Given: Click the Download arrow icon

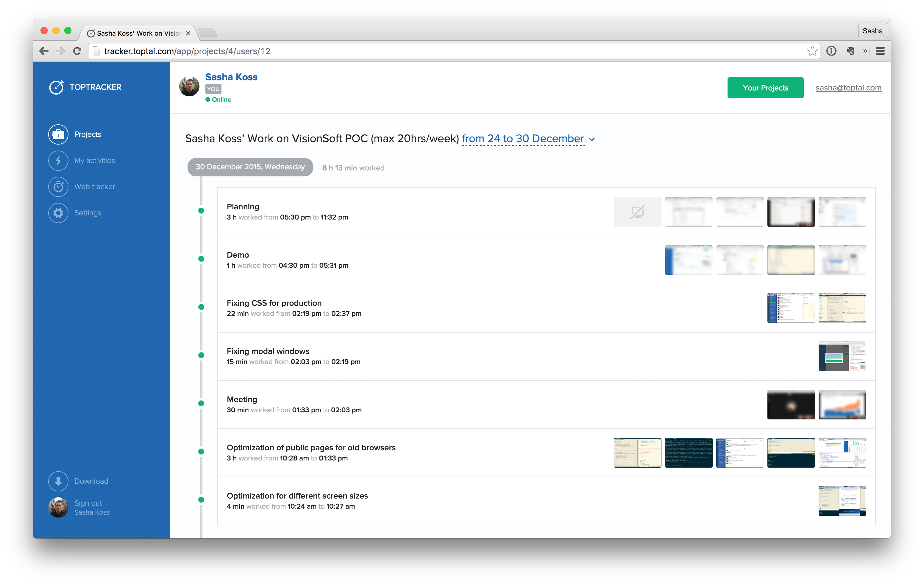Looking at the screenshot, I should pyautogui.click(x=58, y=481).
